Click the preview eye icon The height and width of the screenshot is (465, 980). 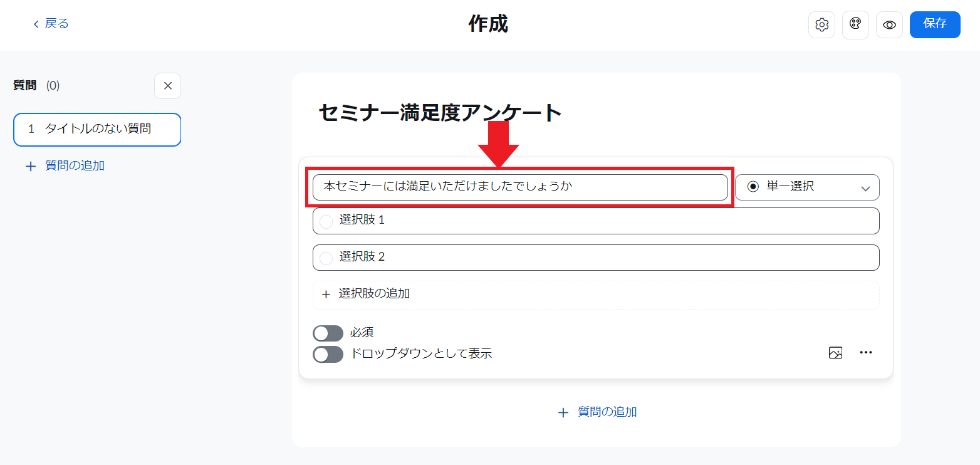[x=889, y=25]
